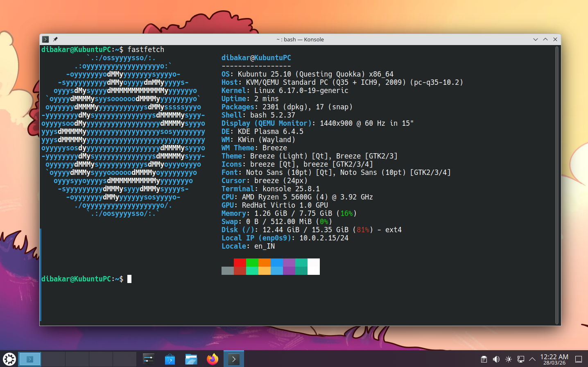Toggle the pin icon in Konsole title bar
The height and width of the screenshot is (367, 588).
[55, 39]
